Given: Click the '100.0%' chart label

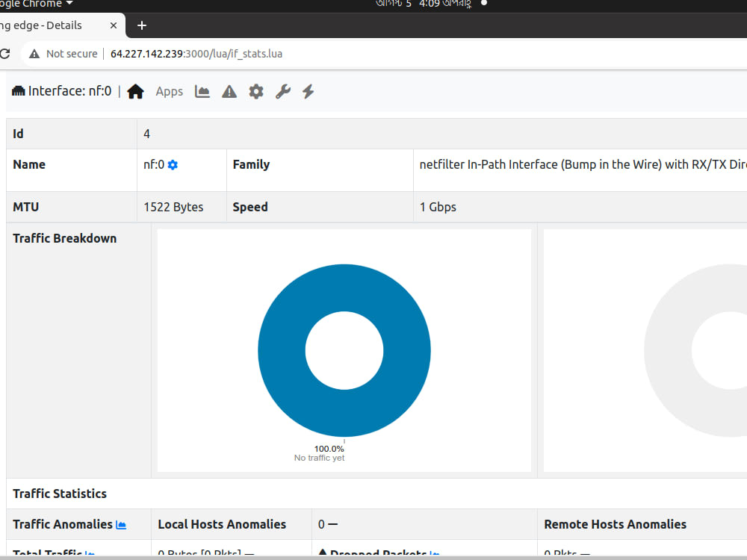Looking at the screenshot, I should coord(329,449).
